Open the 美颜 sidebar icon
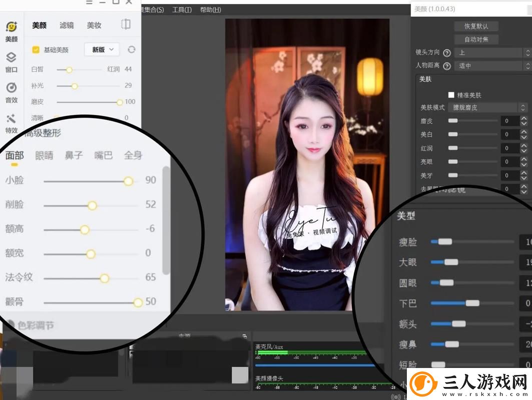532x400 pixels. point(12,31)
